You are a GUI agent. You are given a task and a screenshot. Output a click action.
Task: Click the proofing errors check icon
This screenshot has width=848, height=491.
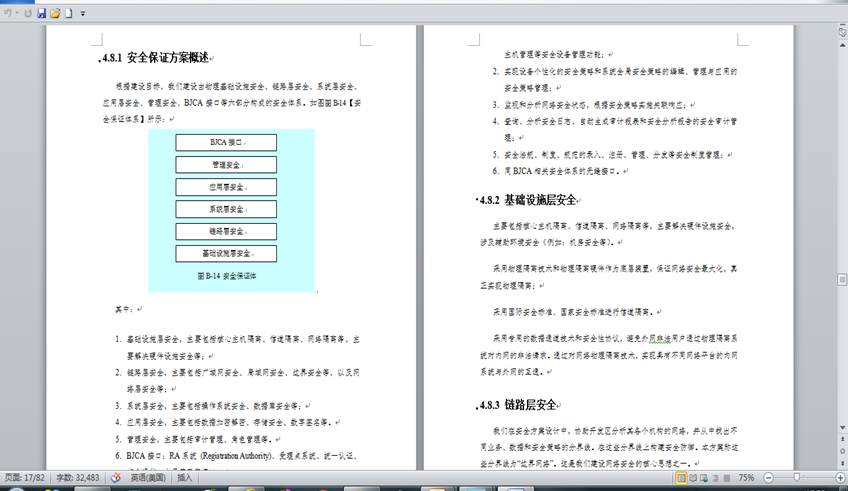[116, 478]
